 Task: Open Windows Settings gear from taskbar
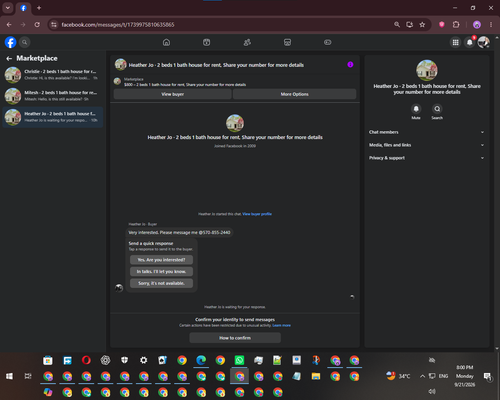(144, 360)
